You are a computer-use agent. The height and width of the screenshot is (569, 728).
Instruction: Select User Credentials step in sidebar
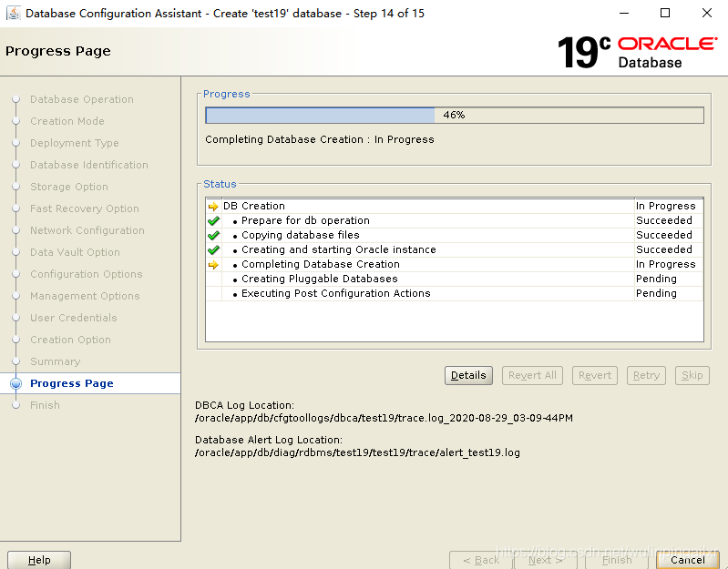pos(74,317)
